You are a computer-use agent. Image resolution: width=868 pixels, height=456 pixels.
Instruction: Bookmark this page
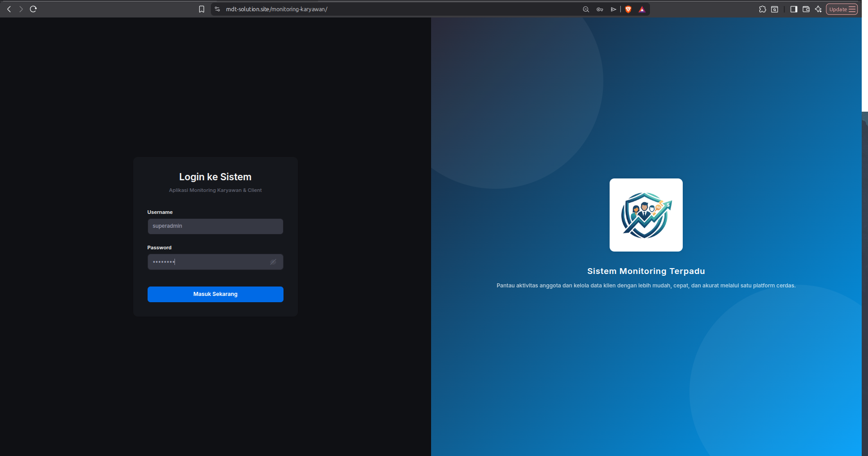(202, 9)
